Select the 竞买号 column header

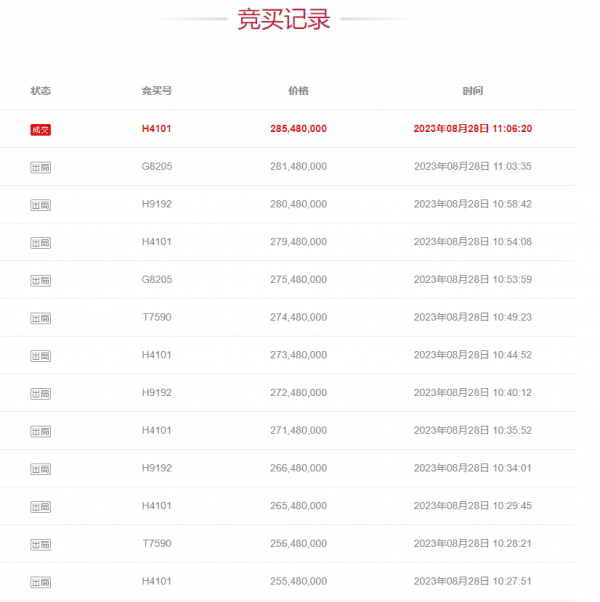point(156,91)
